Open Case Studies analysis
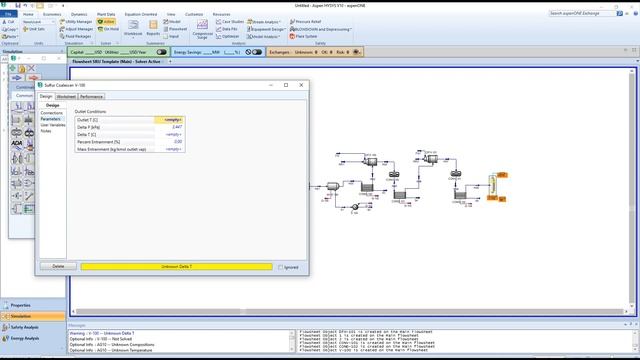The image size is (640, 360). [230, 22]
